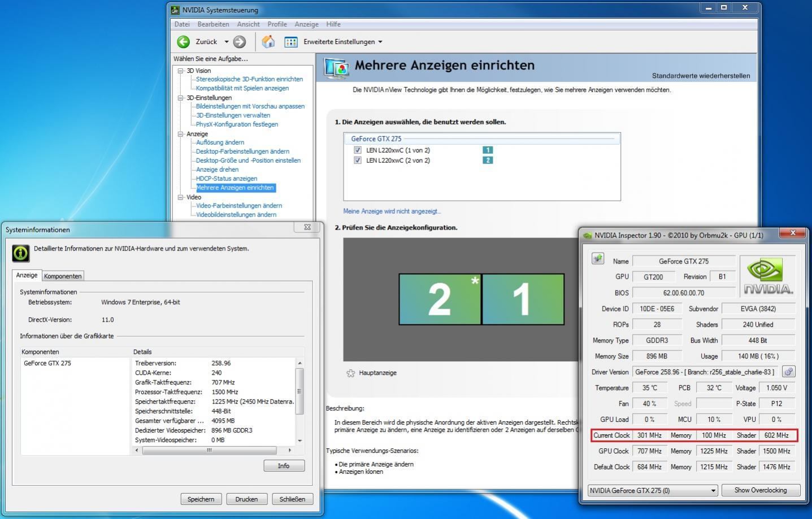Screen dimensions: 812x519
Task: Open Bildeinstellungen mit Vorschau anpassen
Action: pyautogui.click(x=250, y=106)
